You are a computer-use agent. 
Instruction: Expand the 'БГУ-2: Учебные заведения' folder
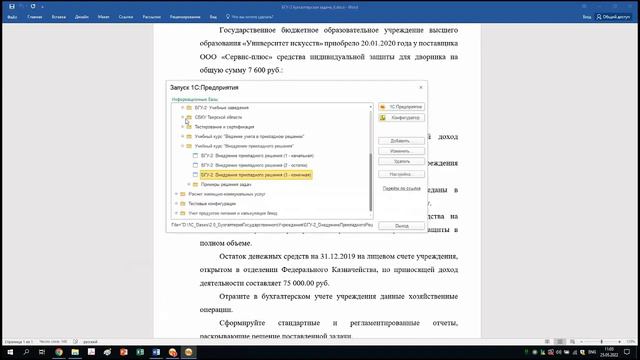[x=182, y=108]
